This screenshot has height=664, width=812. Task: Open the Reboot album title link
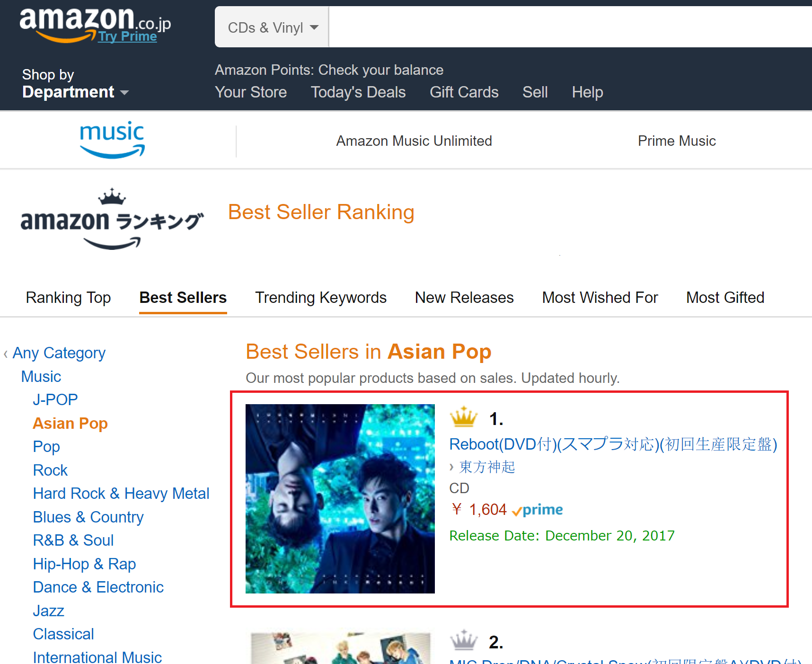tap(613, 444)
